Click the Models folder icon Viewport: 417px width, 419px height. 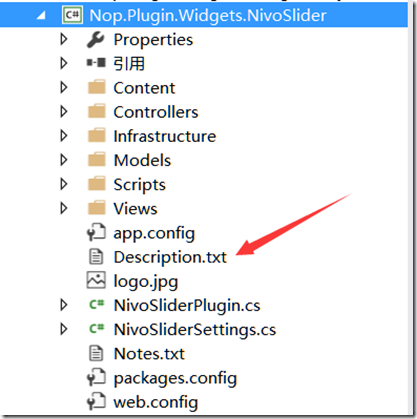[x=97, y=159]
